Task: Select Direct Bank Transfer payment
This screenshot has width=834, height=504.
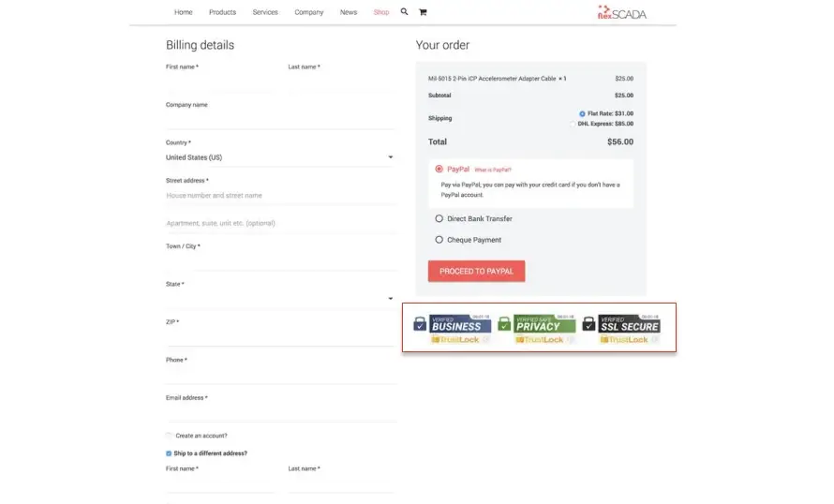Action: (439, 218)
